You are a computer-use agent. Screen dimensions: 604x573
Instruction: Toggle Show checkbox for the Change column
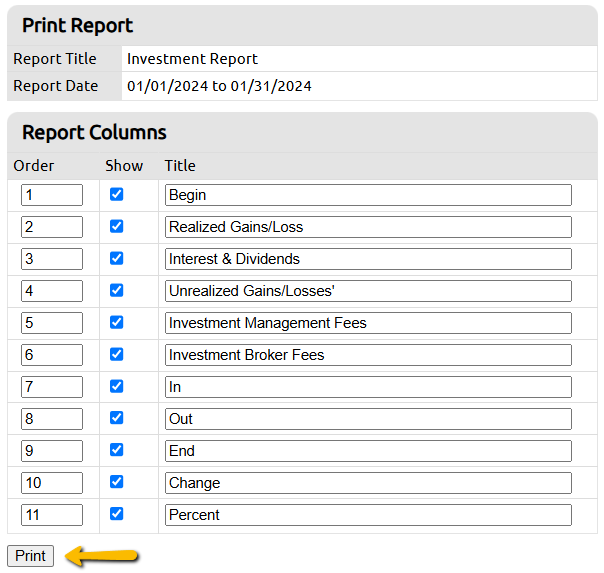click(x=116, y=482)
